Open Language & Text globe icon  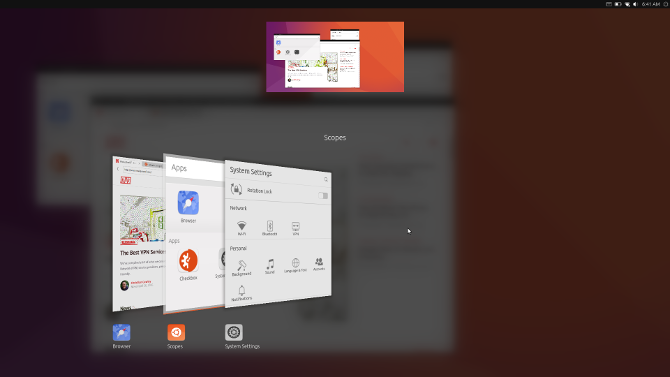click(295, 265)
